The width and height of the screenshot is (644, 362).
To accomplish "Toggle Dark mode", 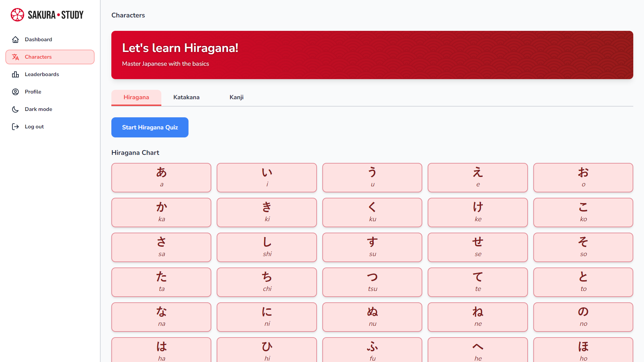I will tap(50, 109).
